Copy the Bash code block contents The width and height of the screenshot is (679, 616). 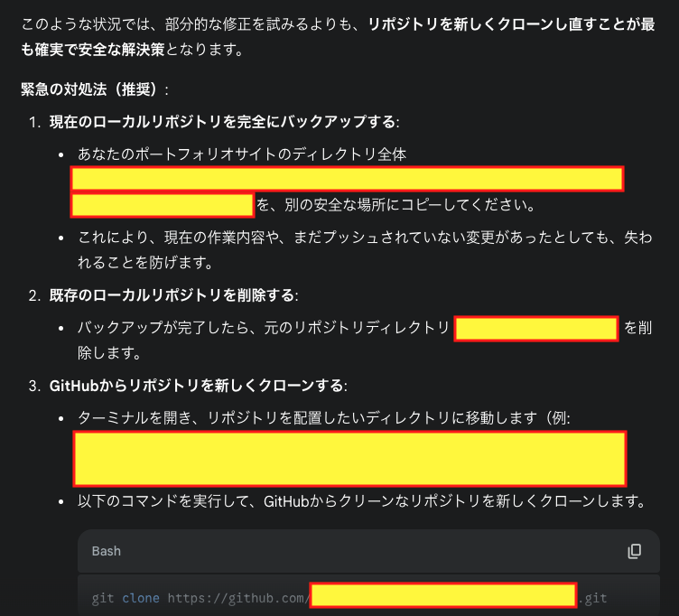634,551
